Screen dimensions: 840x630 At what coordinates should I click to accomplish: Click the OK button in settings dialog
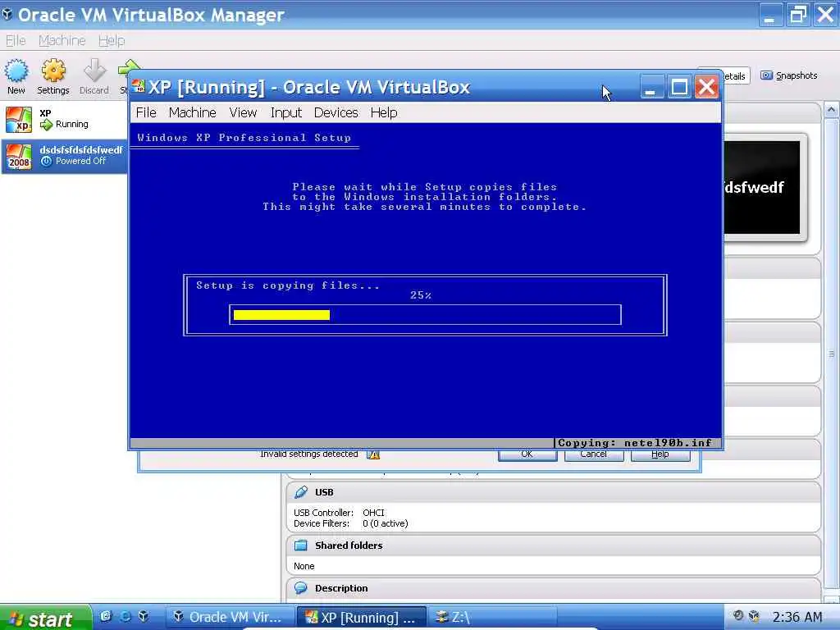tap(527, 454)
